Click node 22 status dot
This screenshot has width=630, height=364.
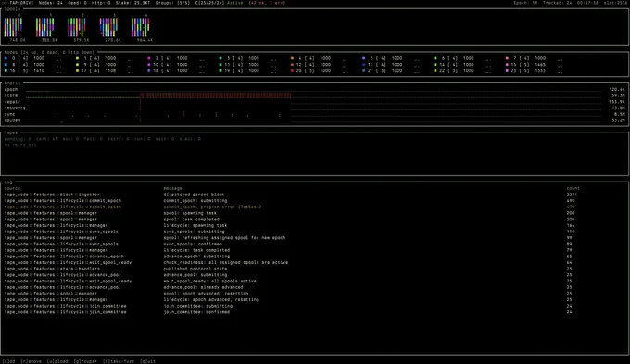tap(435, 71)
